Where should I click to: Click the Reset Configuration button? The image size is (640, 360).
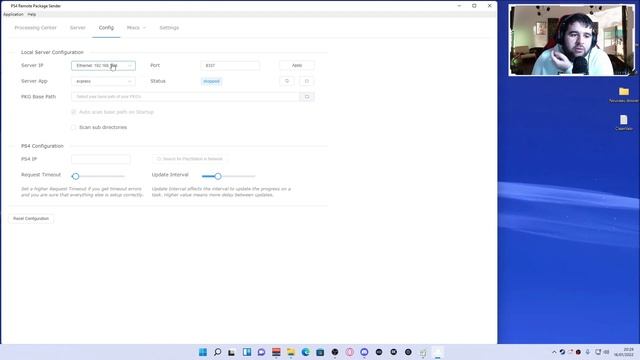31,219
